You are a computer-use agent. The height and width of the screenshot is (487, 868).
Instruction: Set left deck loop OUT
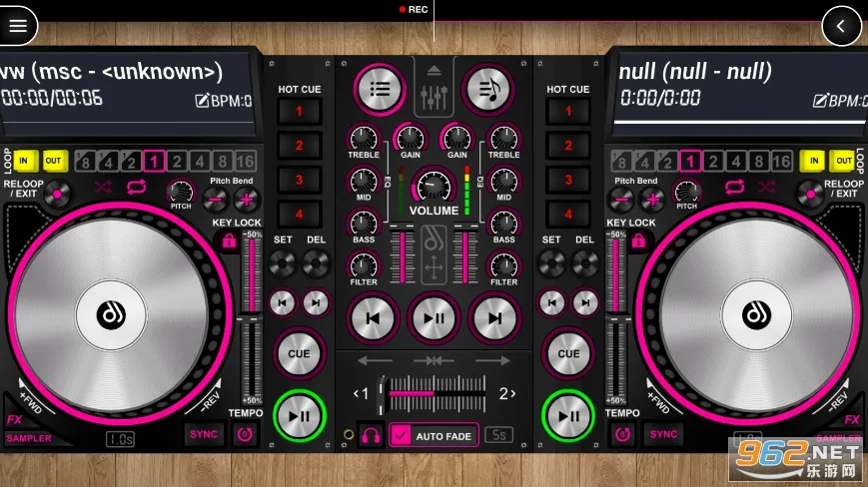54,161
